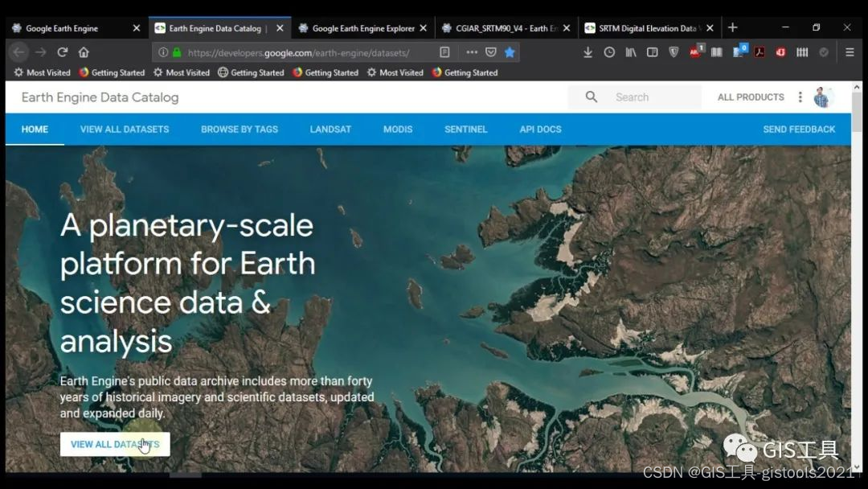Image resolution: width=868 pixels, height=489 pixels.
Task: Close the Earth Engine Data Catalog tab
Action: pos(280,28)
